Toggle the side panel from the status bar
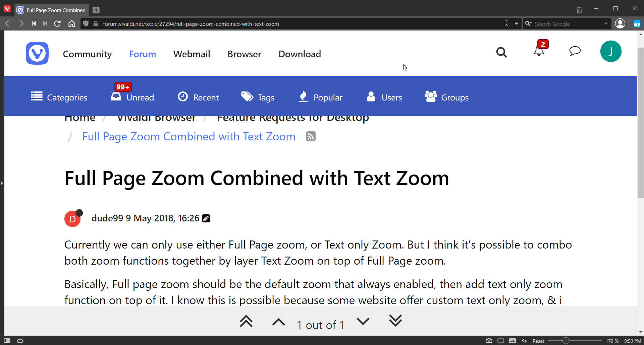 click(7, 340)
